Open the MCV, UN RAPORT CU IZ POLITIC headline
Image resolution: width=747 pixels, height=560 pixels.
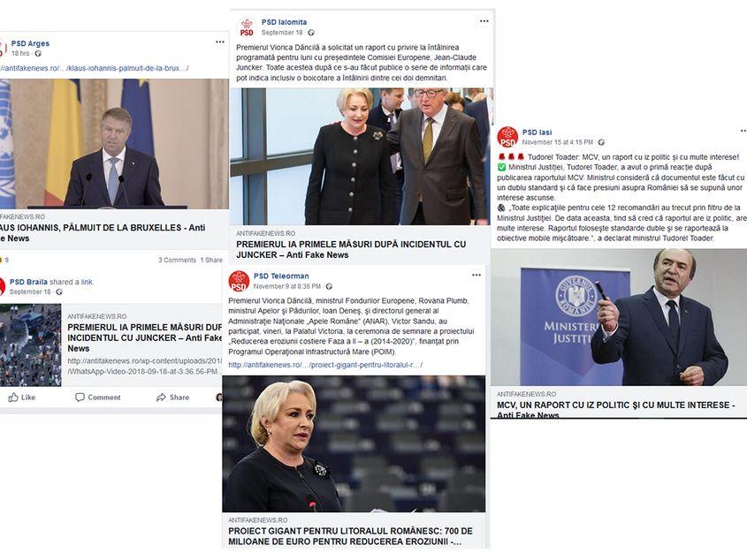pyautogui.click(x=616, y=410)
